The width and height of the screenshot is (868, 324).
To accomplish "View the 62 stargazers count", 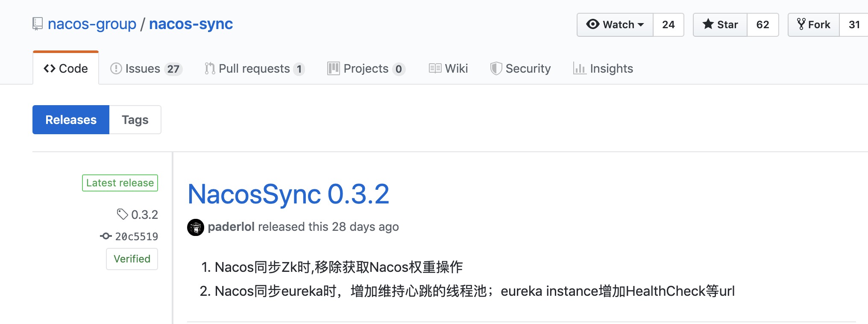I will (x=762, y=25).
